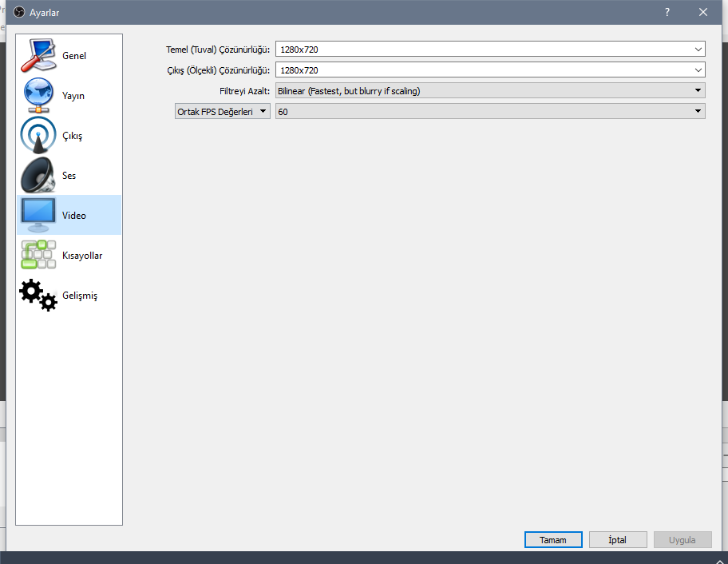Expand the Temel (Tuval) Çözünürlüğü dropdown arrow
The width and height of the screenshot is (728, 564).
coord(698,50)
